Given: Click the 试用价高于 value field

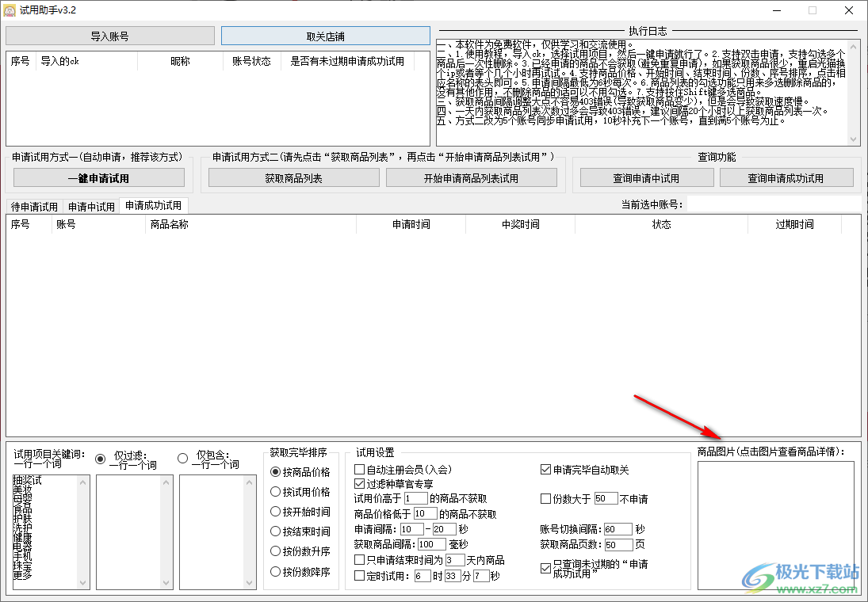Looking at the screenshot, I should pos(415,498).
